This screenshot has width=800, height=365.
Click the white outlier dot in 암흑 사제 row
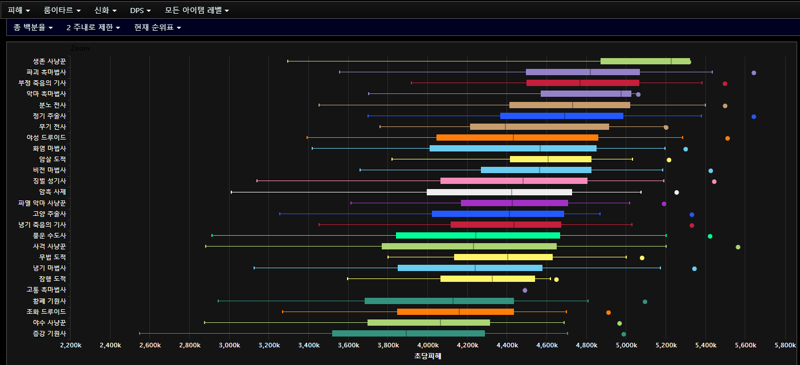coord(677,192)
